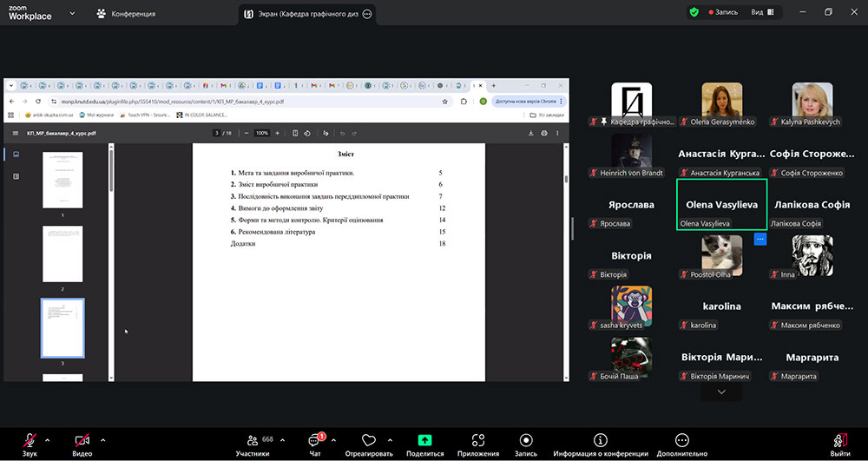Open the Zoom Workplace dropdown arrow
Image resolution: width=868 pixels, height=461 pixels.
tap(71, 14)
